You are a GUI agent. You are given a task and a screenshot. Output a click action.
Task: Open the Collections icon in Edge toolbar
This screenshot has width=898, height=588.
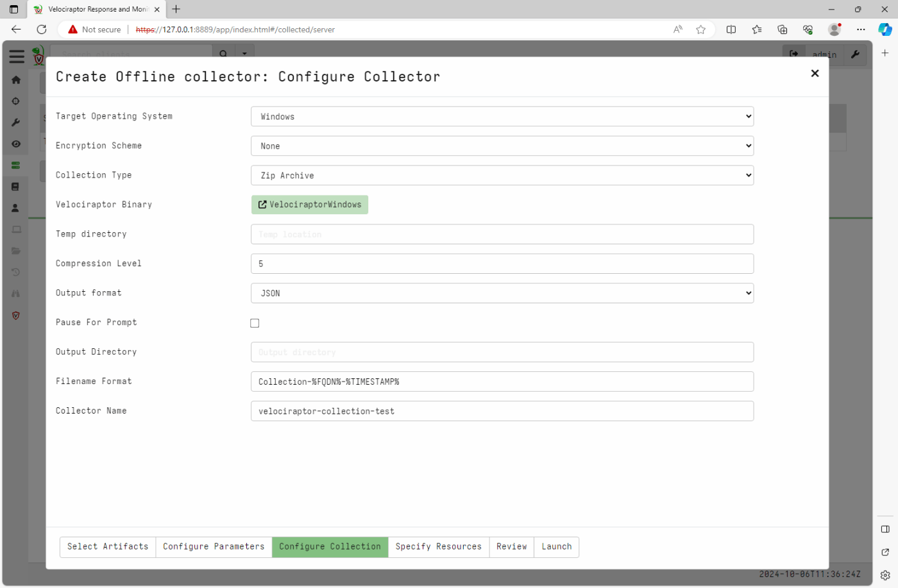point(783,29)
